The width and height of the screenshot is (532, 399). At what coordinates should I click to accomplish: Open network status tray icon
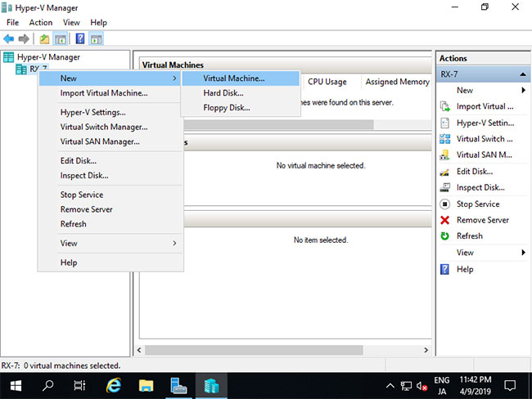click(406, 386)
